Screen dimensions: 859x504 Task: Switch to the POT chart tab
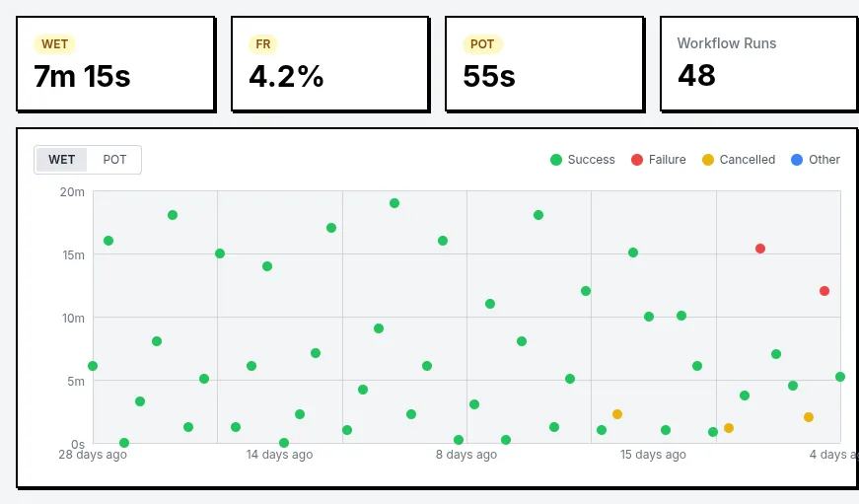(x=114, y=160)
